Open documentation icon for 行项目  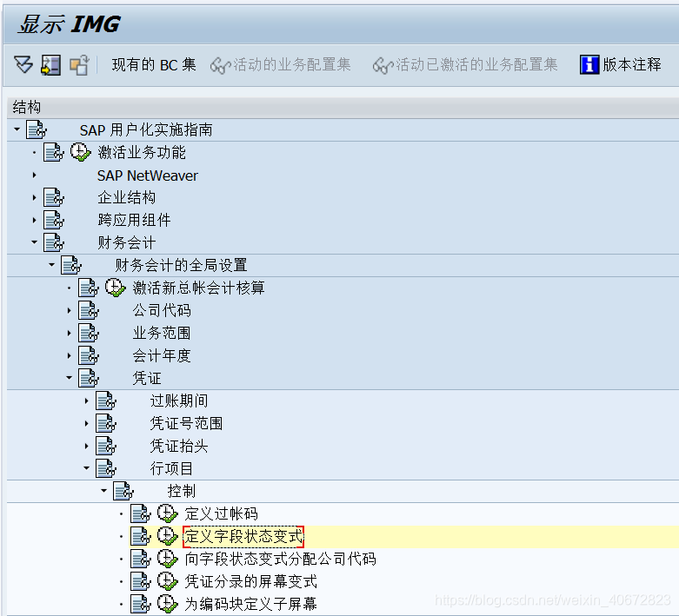pos(106,469)
